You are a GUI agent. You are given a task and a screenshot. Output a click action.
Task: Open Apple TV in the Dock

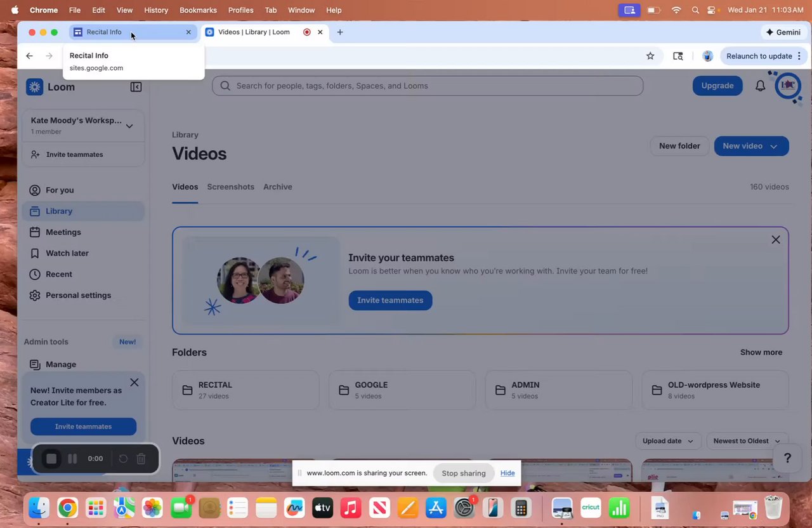pyautogui.click(x=322, y=508)
